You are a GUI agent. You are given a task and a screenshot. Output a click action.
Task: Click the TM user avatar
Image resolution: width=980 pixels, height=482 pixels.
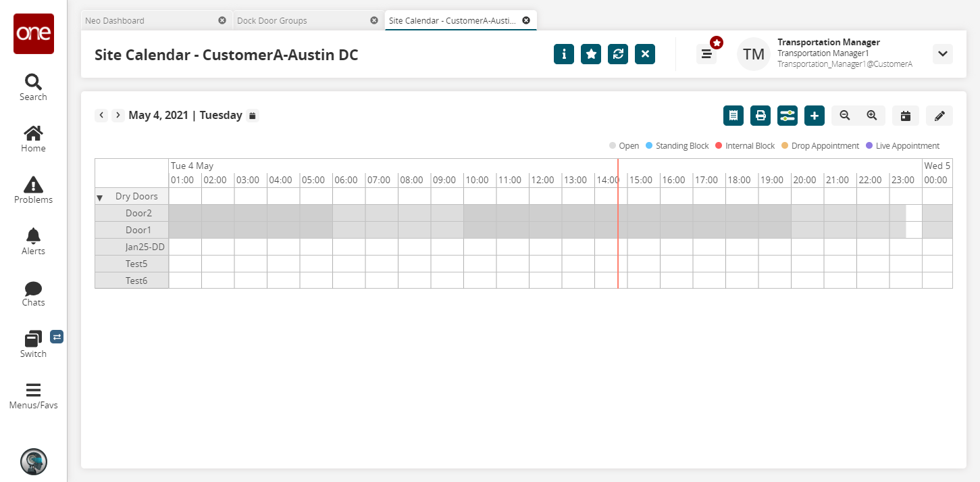pos(754,54)
